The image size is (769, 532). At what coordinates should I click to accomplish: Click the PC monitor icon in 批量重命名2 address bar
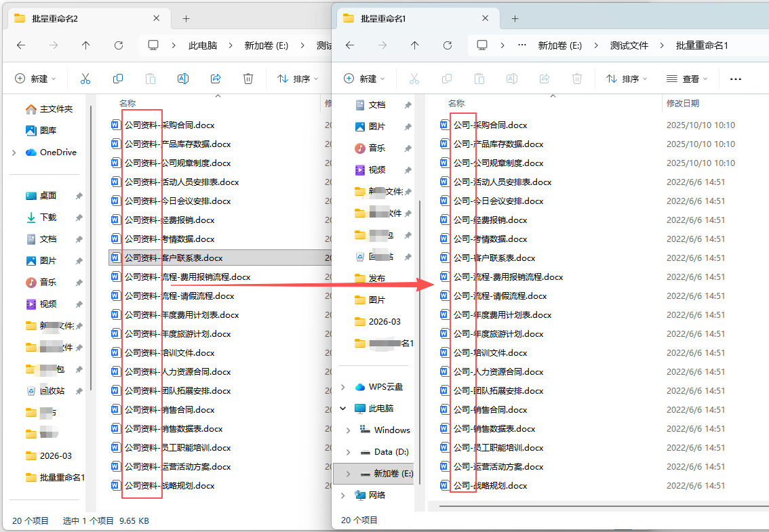tap(153, 45)
